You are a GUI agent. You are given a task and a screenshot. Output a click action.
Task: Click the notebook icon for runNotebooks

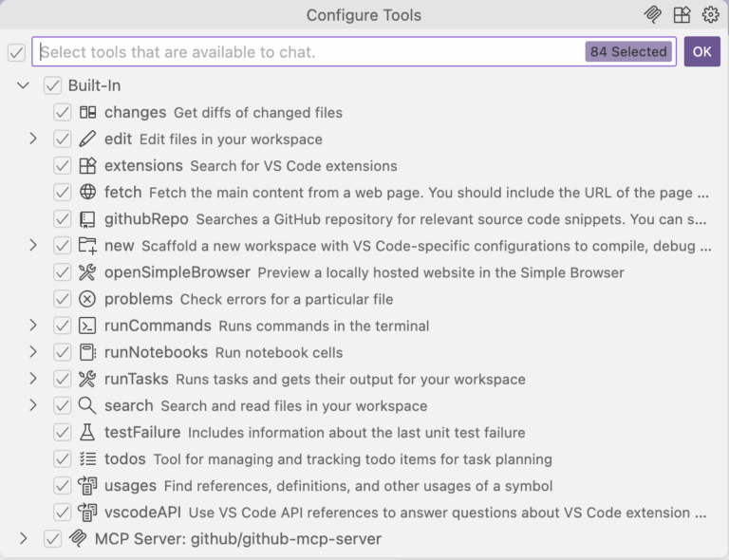pyautogui.click(x=88, y=352)
